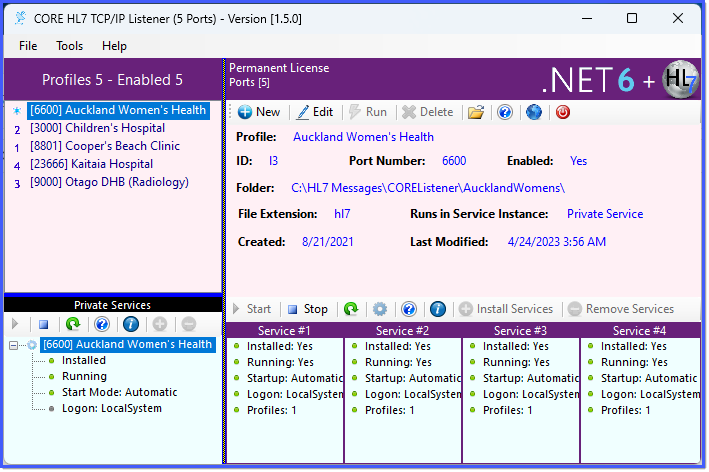Click the Auckland Women's Health profile name value
This screenshot has width=709, height=472.
364,137
